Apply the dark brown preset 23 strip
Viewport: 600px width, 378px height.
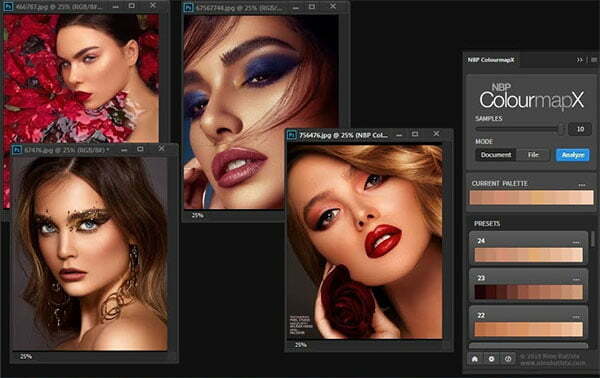(529, 292)
